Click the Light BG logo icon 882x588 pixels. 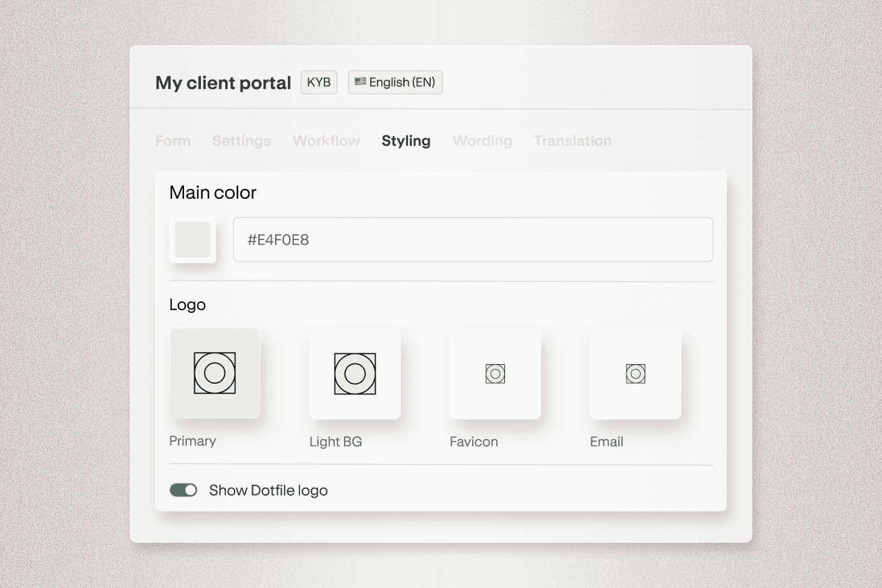tap(355, 373)
